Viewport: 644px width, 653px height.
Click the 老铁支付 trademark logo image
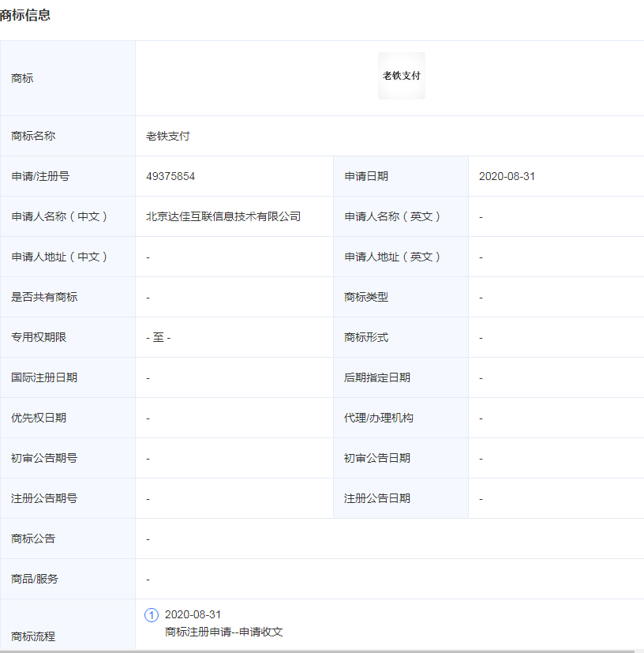pos(401,75)
